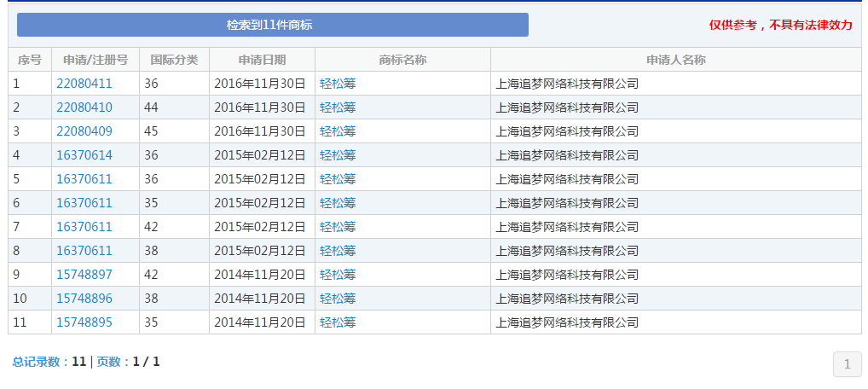This screenshot has width=868, height=389.
Task: Open 轻松筹 link in row 11
Action: pyautogui.click(x=338, y=322)
